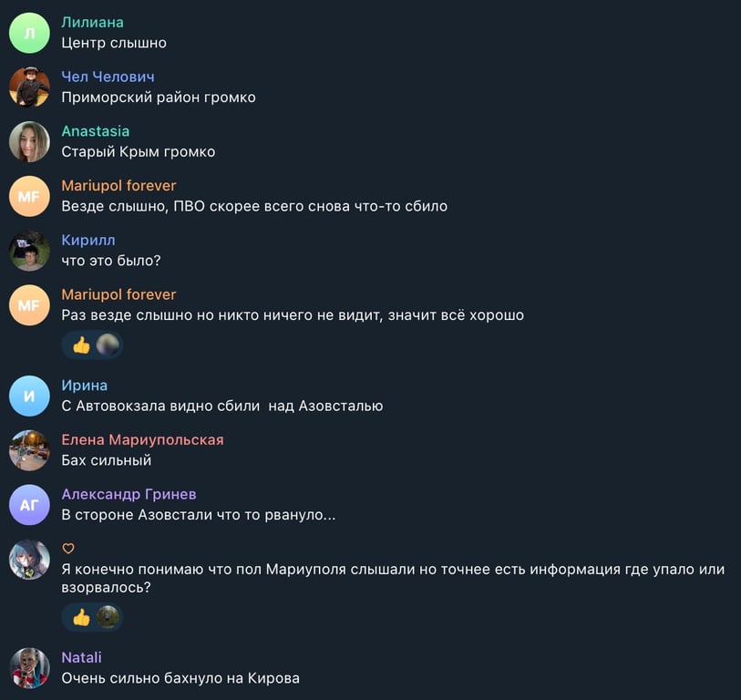Click the MF avatar of Mariupol forever
741x700 pixels.
coord(29,195)
